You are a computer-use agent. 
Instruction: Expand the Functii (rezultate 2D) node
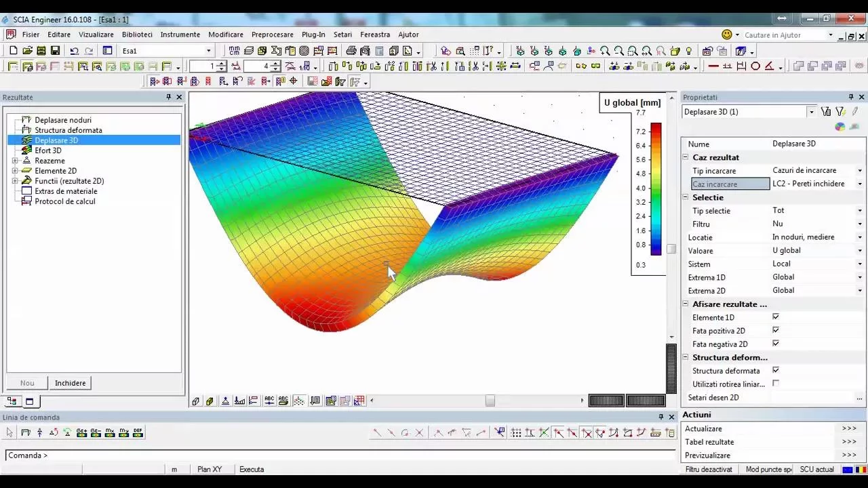(15, 181)
